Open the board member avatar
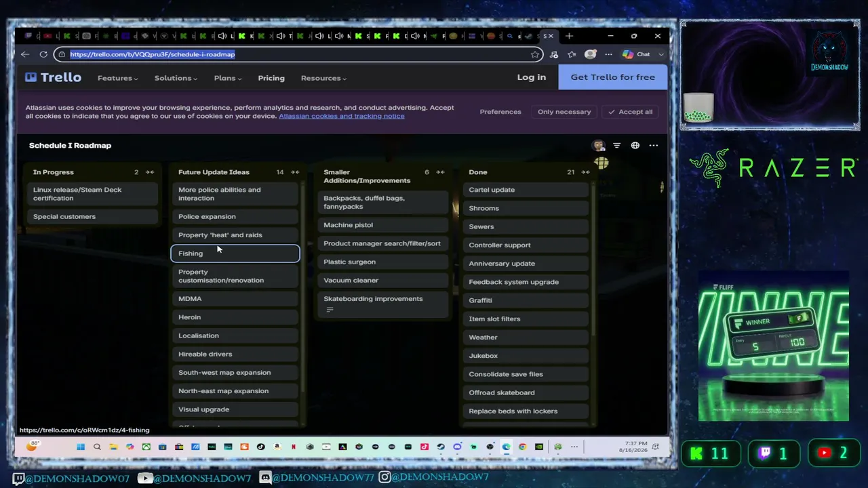The width and height of the screenshot is (868, 488). (598, 145)
